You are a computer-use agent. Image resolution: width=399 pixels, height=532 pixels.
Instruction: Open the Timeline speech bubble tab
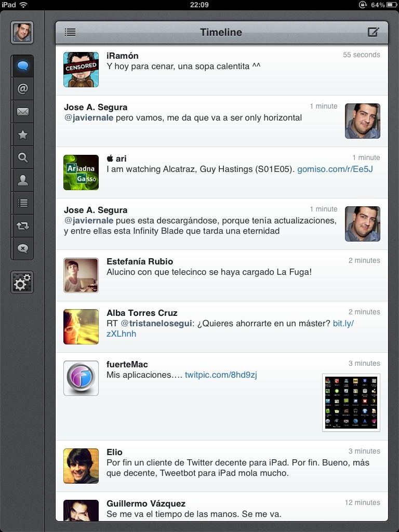pos(22,66)
